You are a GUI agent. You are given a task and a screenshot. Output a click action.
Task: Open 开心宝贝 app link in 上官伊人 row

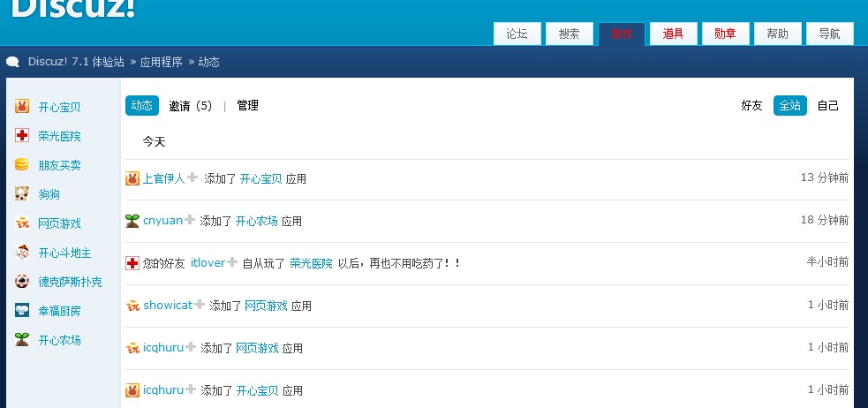[260, 178]
